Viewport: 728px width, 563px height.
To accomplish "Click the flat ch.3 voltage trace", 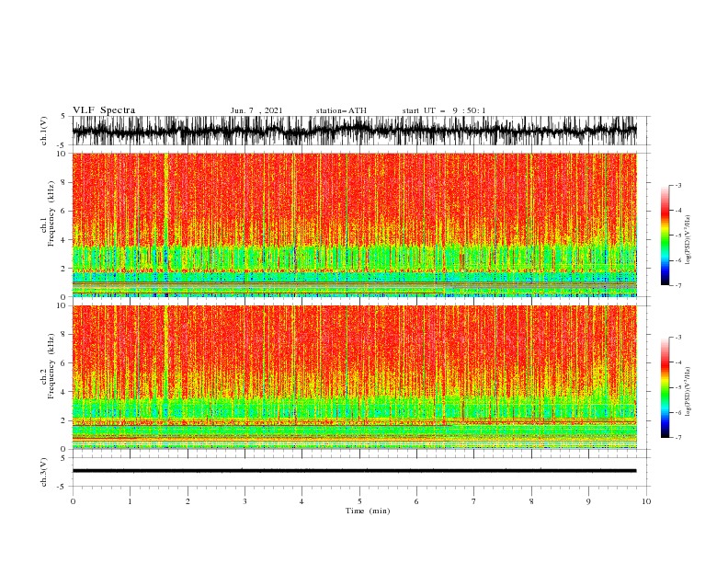I will [354, 471].
